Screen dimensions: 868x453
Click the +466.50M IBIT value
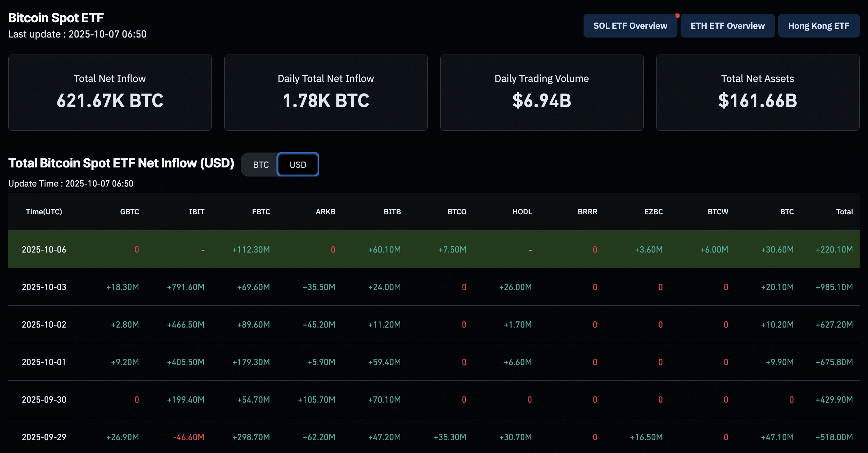(x=186, y=325)
